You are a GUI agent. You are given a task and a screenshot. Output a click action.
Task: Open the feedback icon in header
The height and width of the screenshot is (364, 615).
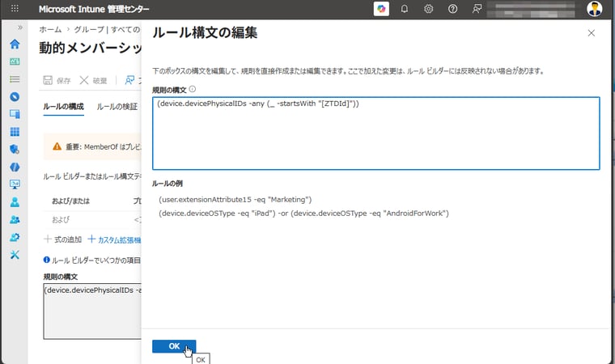477,9
